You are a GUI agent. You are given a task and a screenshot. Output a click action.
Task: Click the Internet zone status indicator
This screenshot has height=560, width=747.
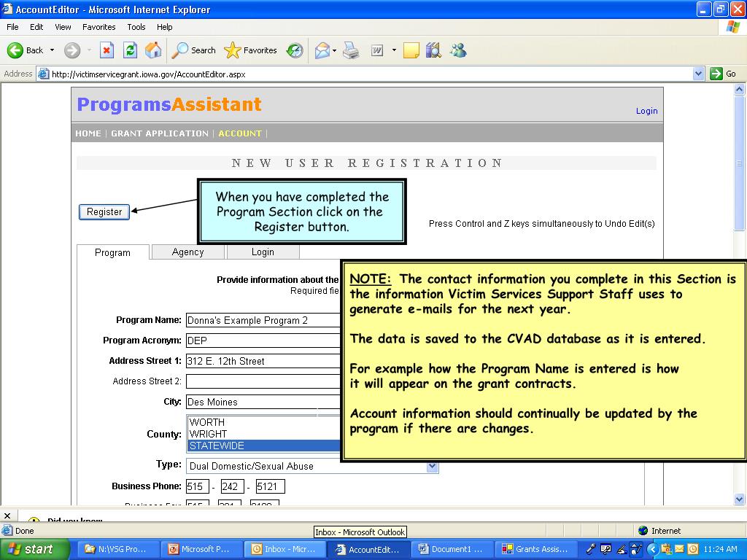coord(659,531)
